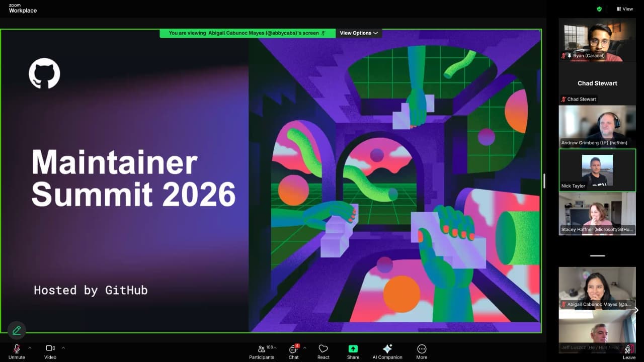The width and height of the screenshot is (644, 362).
Task: Start video with the camera icon
Action: [x=50, y=348]
